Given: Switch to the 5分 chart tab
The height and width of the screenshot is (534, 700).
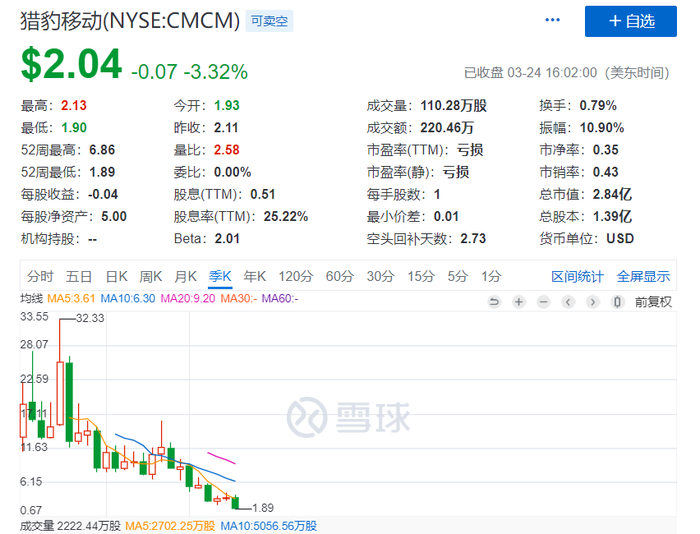Looking at the screenshot, I should [458, 276].
